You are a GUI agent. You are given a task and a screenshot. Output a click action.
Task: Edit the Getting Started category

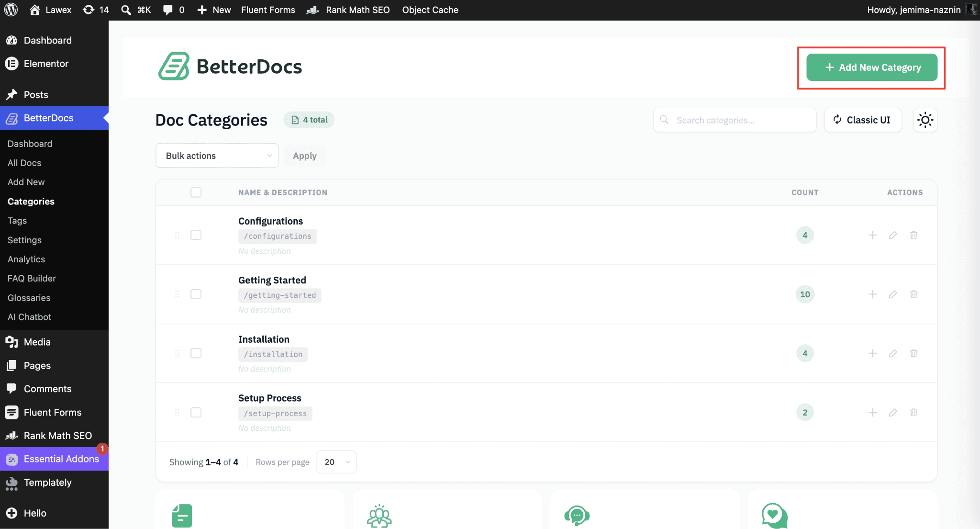coord(893,294)
